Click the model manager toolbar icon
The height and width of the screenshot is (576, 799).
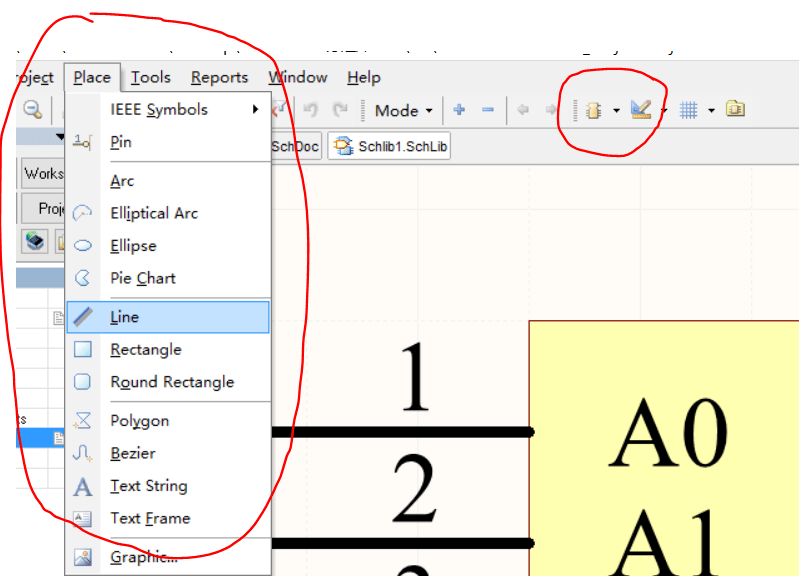pos(735,109)
